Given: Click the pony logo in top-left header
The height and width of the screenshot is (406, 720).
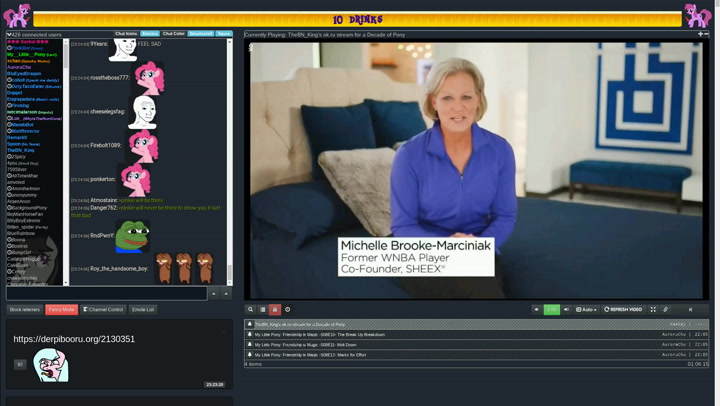Looking at the screenshot, I should click(17, 15).
